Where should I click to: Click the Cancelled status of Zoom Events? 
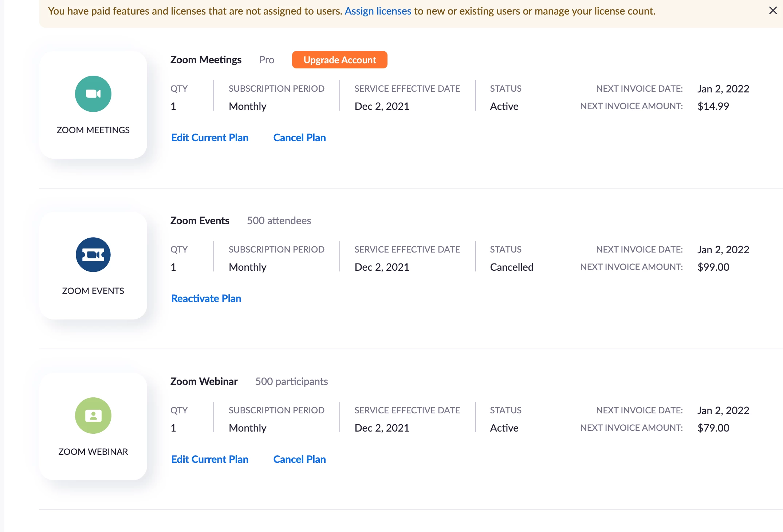[511, 267]
